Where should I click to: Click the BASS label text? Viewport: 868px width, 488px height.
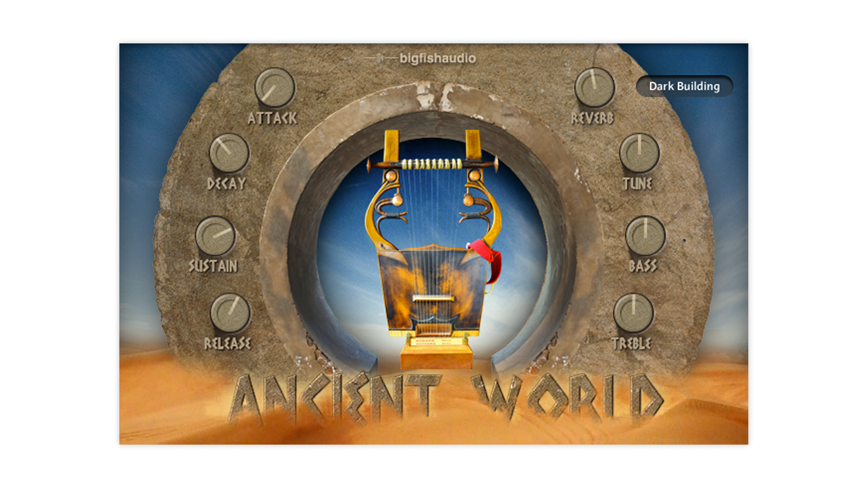click(x=643, y=266)
